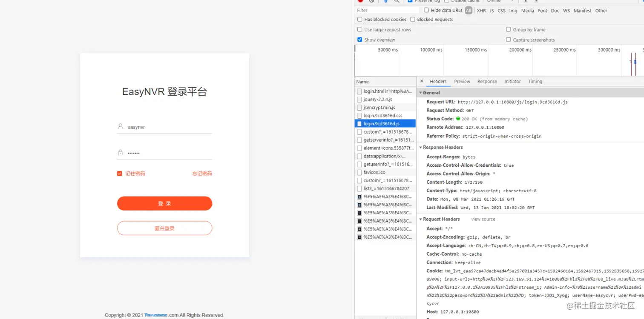Filter requests by Manifest type

pos(582,11)
